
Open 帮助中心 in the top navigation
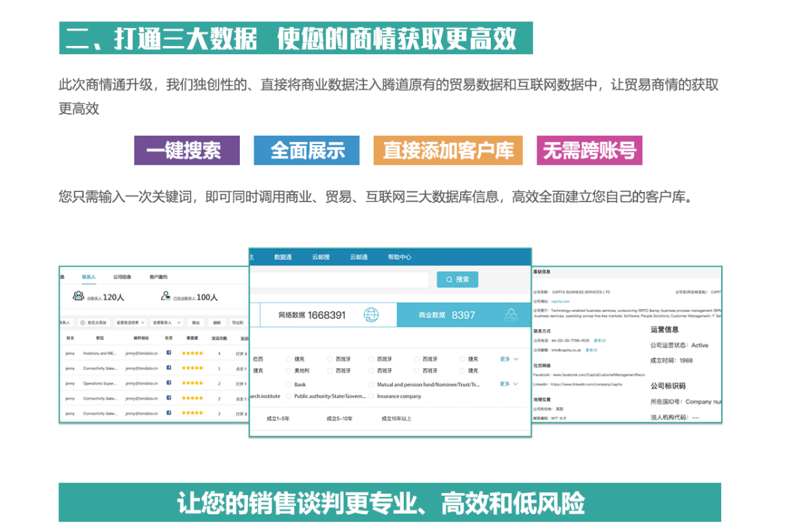pyautogui.click(x=399, y=257)
